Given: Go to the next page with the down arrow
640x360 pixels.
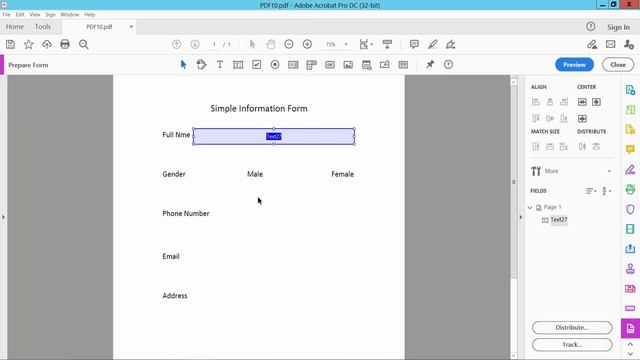Looking at the screenshot, I should (195, 44).
